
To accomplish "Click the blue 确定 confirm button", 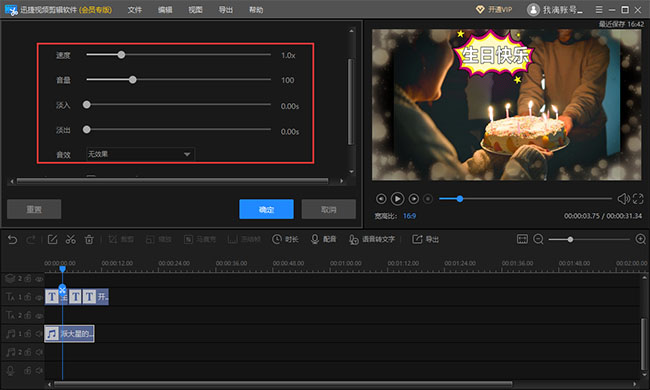I will click(x=266, y=209).
